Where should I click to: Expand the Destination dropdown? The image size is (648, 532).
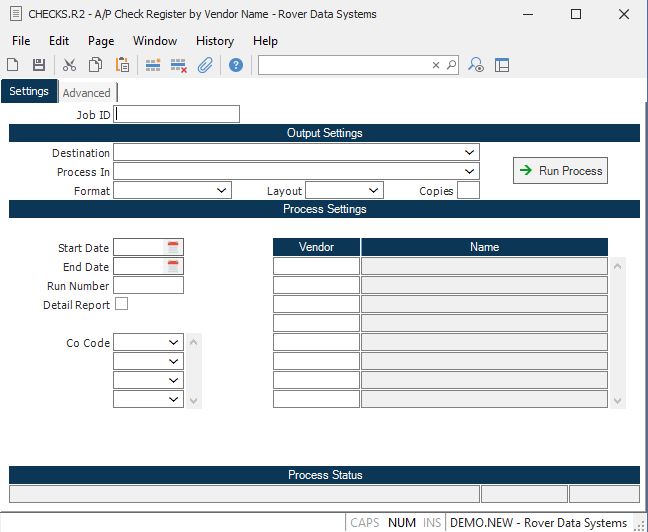[x=470, y=153]
